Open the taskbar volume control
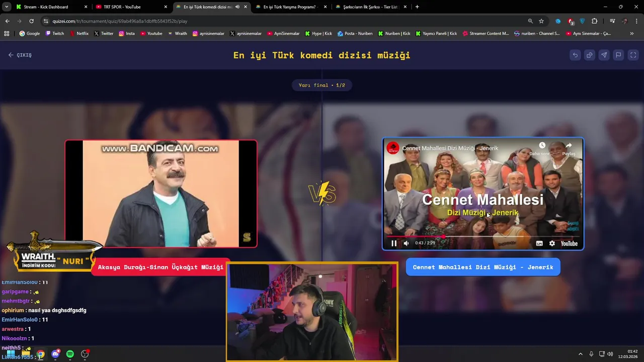Screen dimensions: 644x362 click(610, 354)
